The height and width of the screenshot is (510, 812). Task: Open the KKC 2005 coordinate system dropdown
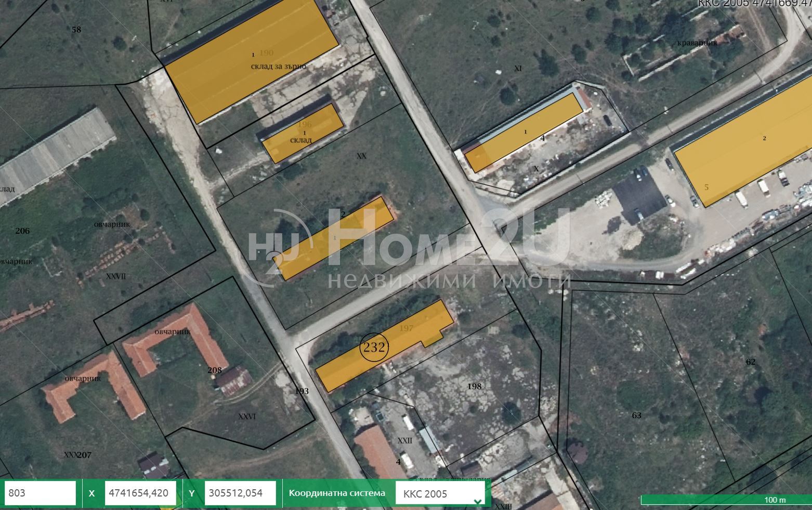point(440,494)
